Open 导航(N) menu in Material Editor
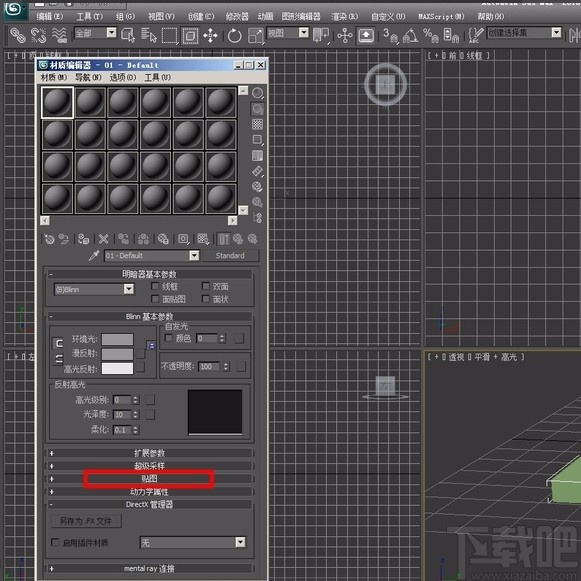This screenshot has height=581, width=581. (x=88, y=77)
